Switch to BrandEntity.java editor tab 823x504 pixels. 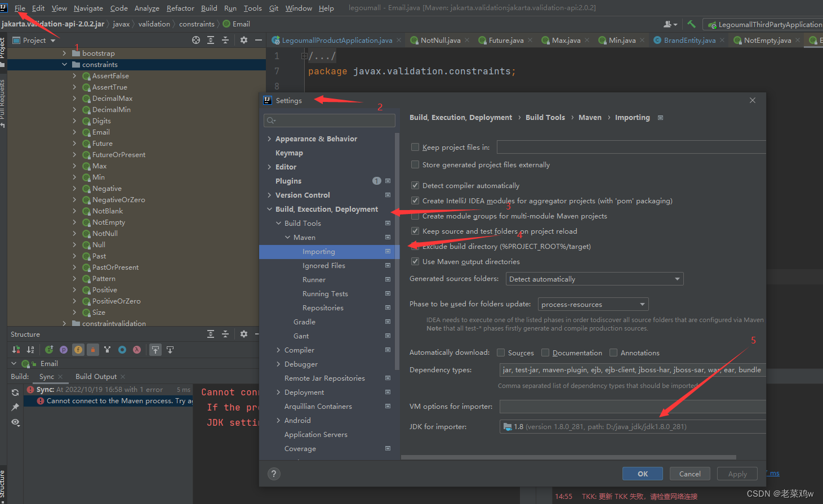pyautogui.click(x=689, y=40)
